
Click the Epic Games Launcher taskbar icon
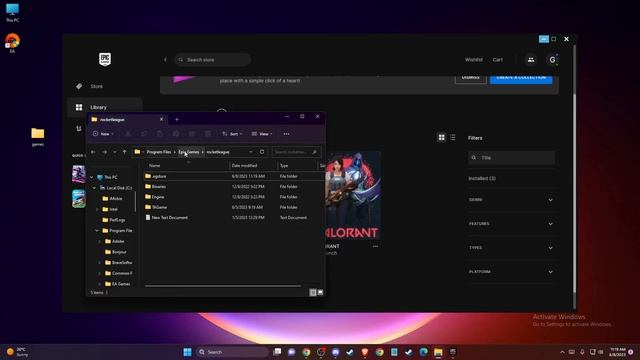coord(453,352)
